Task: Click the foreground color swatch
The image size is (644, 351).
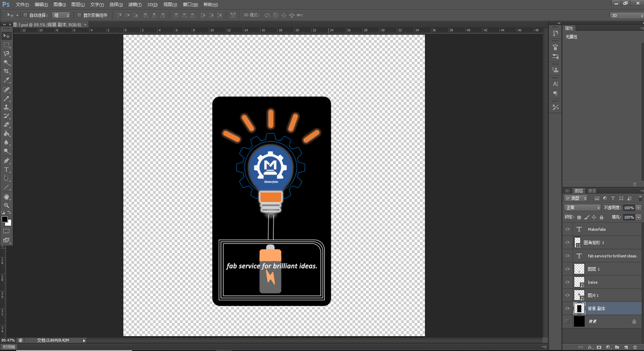Action: pos(4,219)
